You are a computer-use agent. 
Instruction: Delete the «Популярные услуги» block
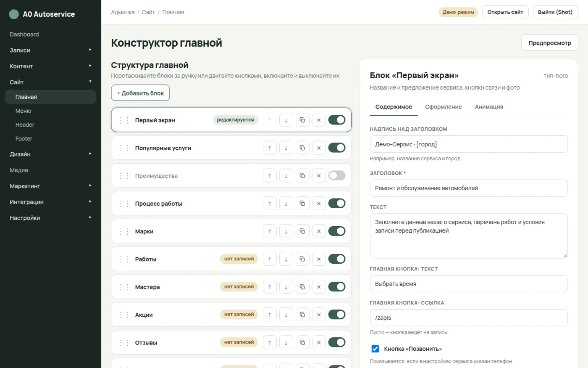pyautogui.click(x=319, y=148)
